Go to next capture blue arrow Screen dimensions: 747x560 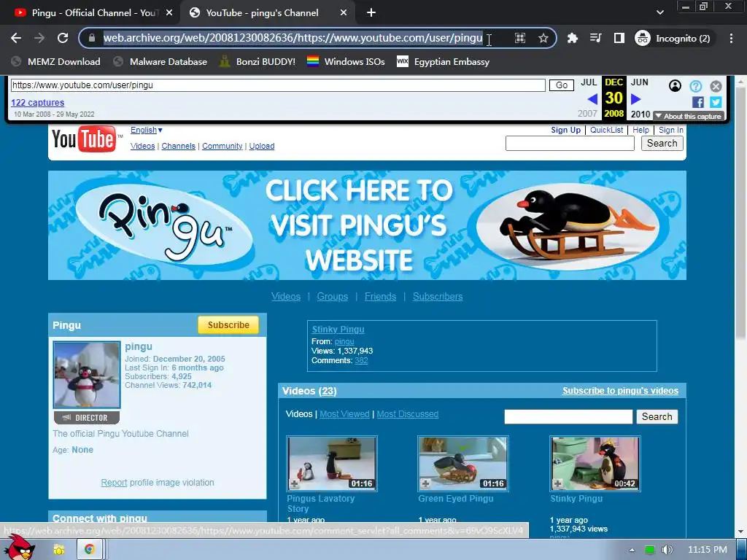click(x=636, y=99)
